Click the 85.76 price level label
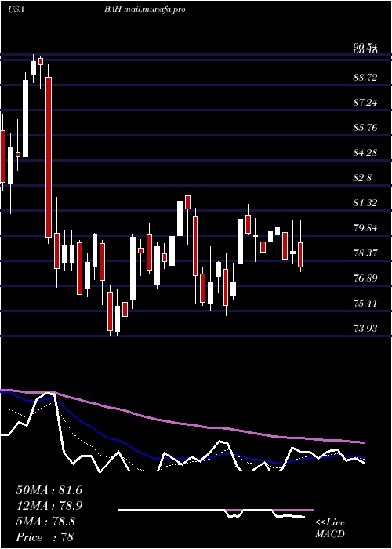Viewport: 392px width, 549px height. [365, 127]
